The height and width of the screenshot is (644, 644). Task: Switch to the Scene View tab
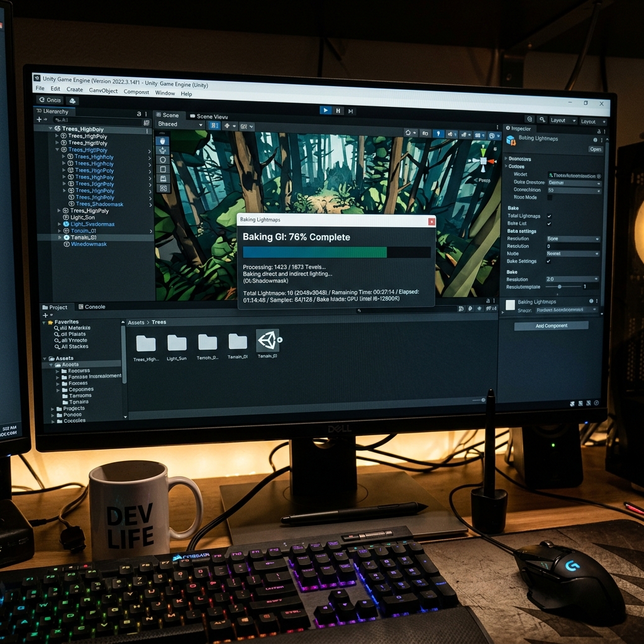209,116
